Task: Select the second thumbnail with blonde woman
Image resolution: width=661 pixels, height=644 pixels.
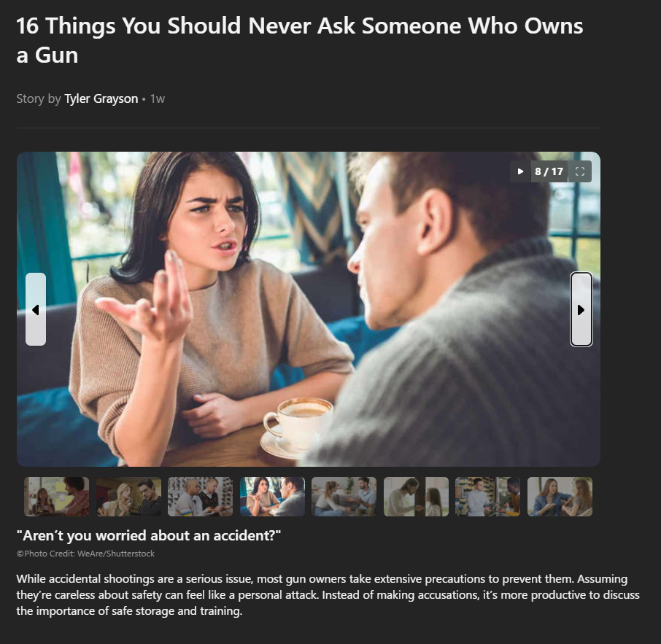Action: [128, 497]
